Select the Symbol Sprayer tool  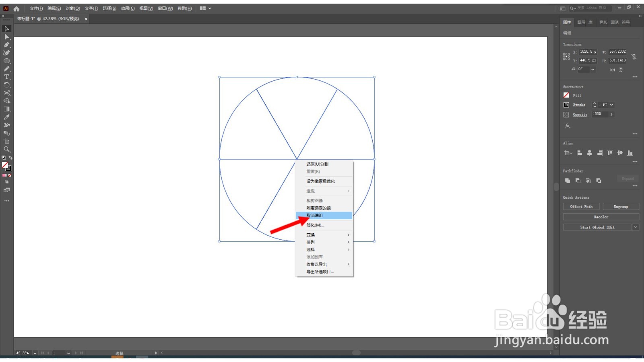click(x=6, y=125)
